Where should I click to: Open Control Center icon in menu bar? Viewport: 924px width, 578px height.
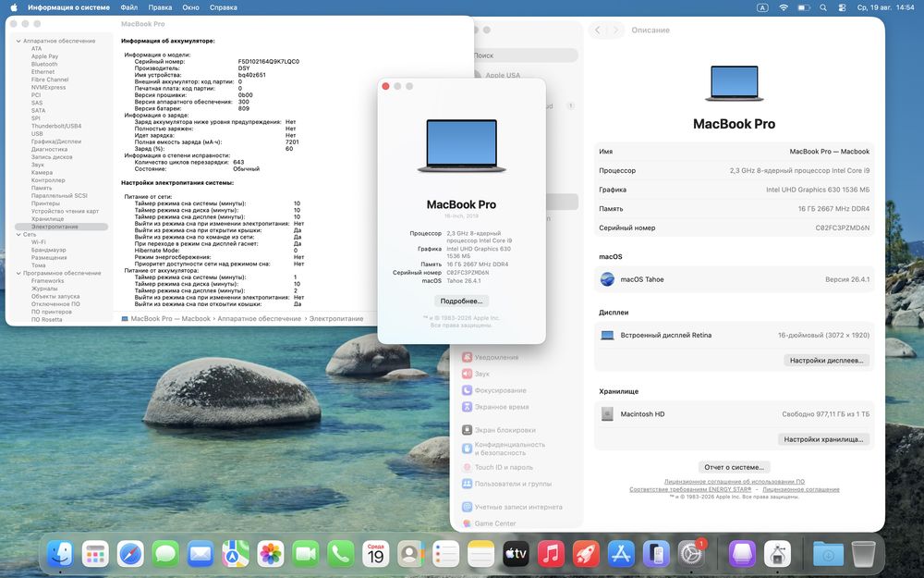pyautogui.click(x=842, y=7)
